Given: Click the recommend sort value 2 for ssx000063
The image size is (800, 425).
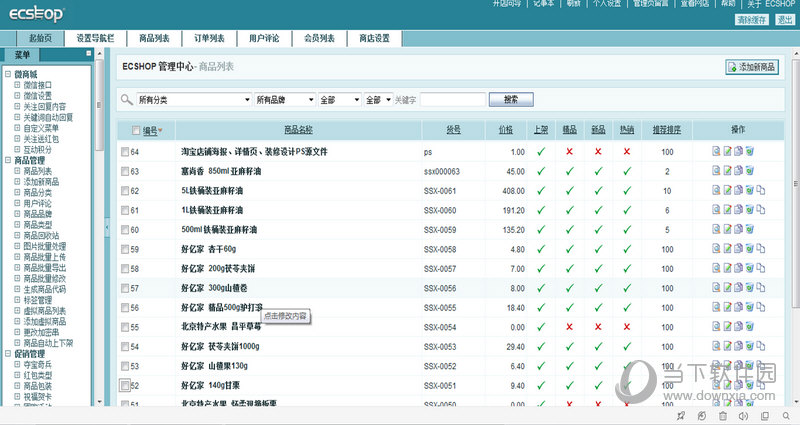Looking at the screenshot, I should 667,171.
